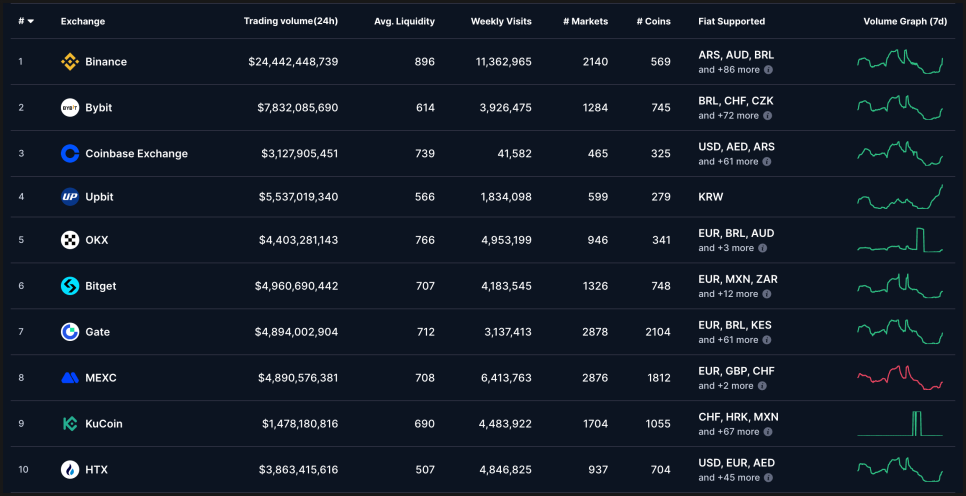Sort by # Markets header
The height and width of the screenshot is (496, 966).
point(585,22)
